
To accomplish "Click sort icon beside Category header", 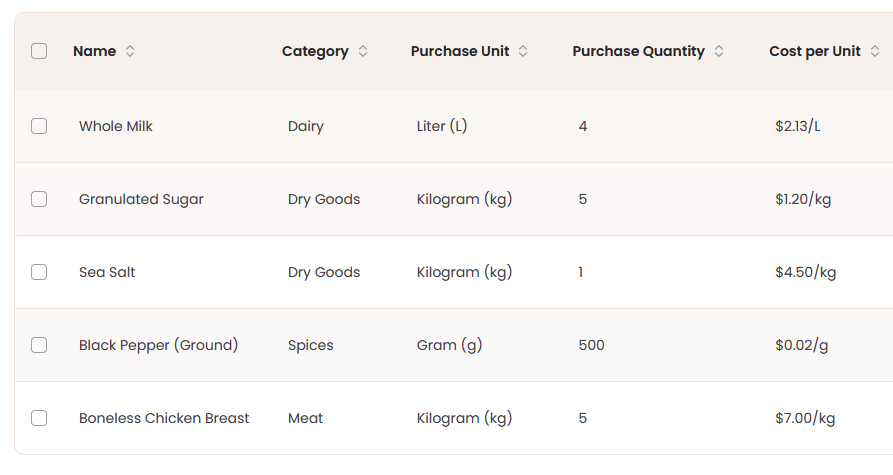I will pyautogui.click(x=363, y=51).
